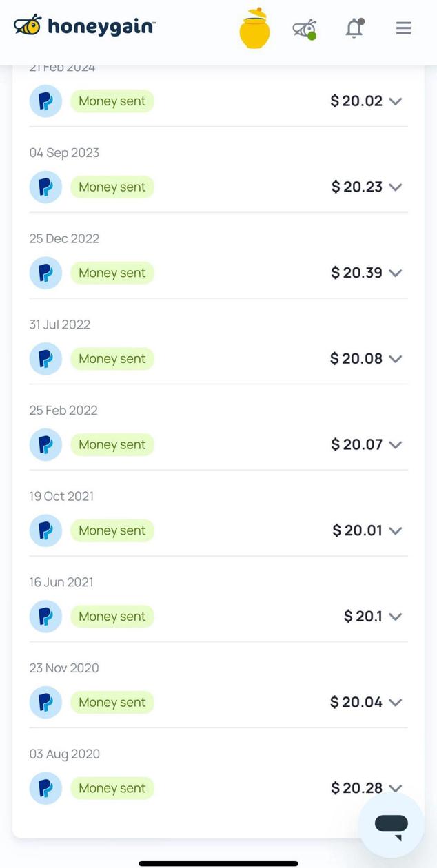
Task: Expand the $20.23 payout chevron
Action: click(395, 187)
